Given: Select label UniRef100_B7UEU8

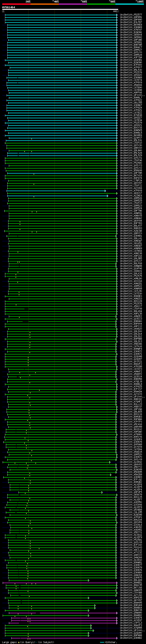Looking at the screenshot, I should point(131,115).
